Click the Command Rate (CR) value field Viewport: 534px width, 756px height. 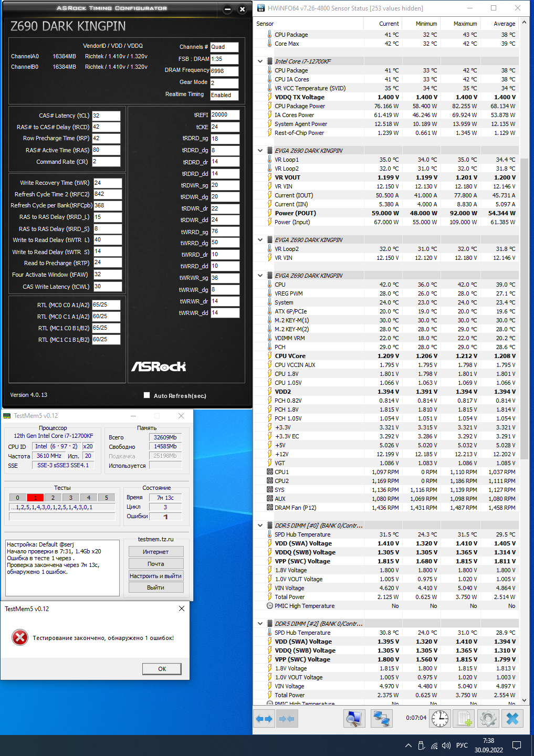click(107, 162)
